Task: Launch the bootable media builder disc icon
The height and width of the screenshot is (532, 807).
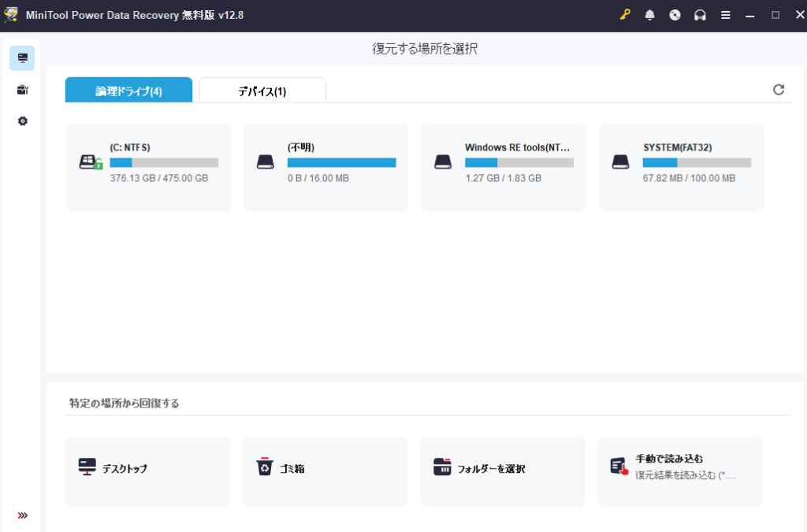Action: pos(675,14)
